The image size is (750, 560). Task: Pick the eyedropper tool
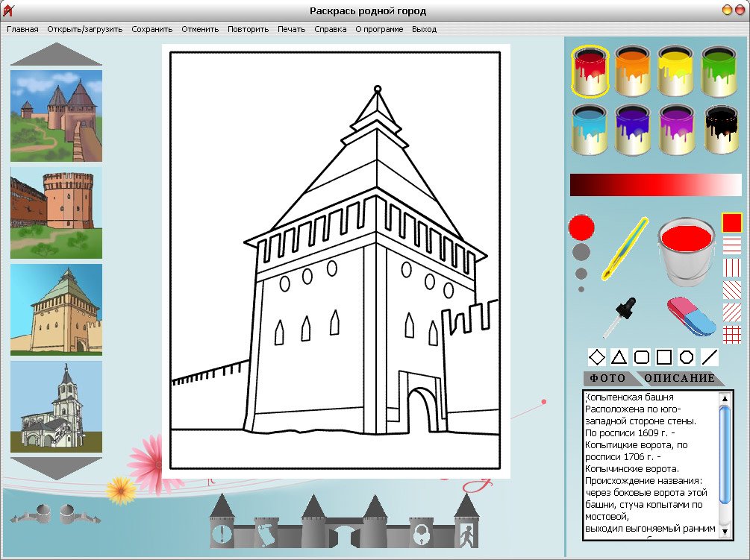621,316
